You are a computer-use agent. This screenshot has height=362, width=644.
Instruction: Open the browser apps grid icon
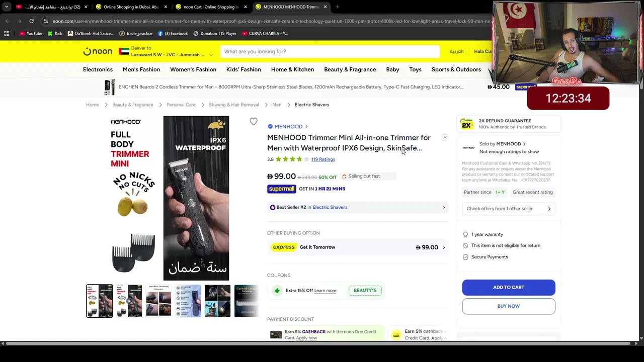coord(7,33)
